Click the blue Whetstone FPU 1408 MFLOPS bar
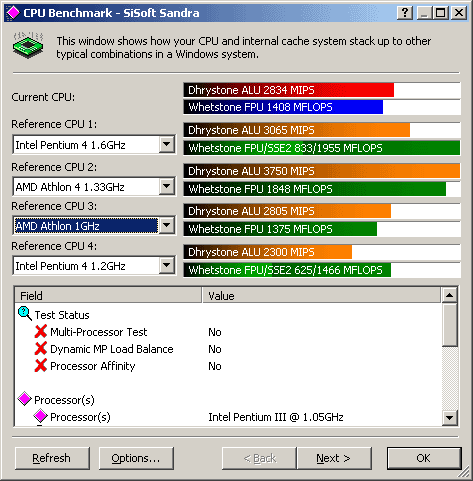 tap(283, 107)
